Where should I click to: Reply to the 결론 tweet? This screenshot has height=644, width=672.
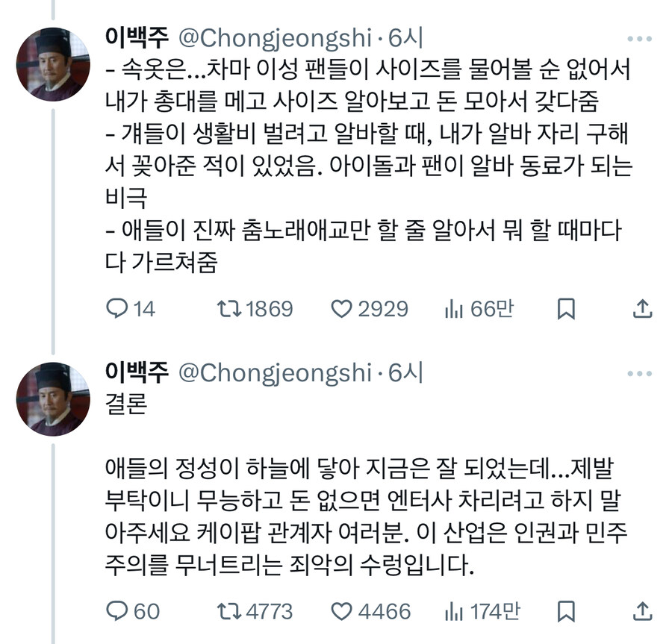pos(119,610)
